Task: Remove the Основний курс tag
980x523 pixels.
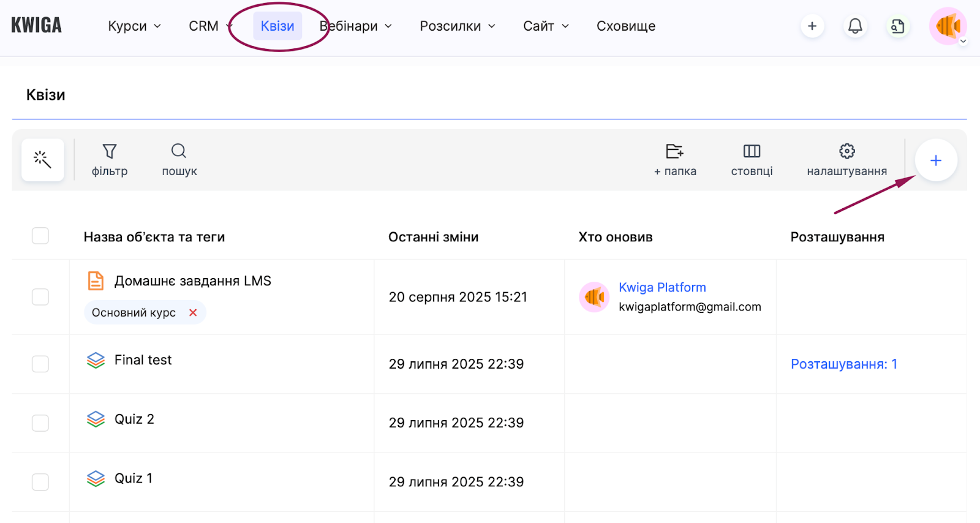Action: 193,313
